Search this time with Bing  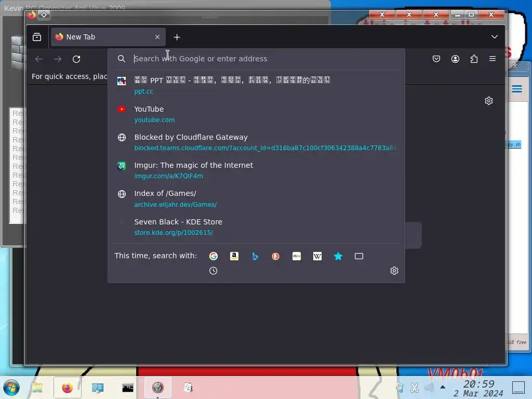[x=255, y=256]
